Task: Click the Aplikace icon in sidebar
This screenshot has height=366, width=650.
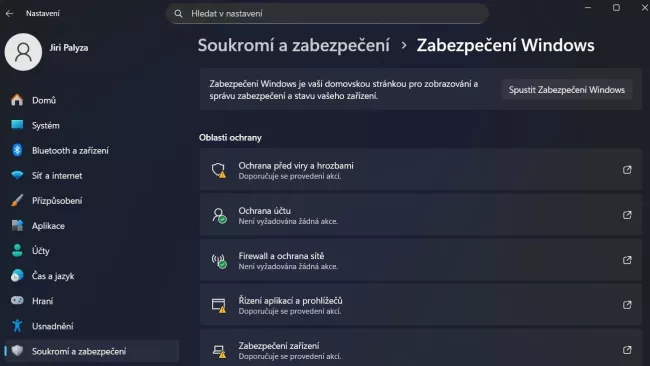Action: click(17, 225)
